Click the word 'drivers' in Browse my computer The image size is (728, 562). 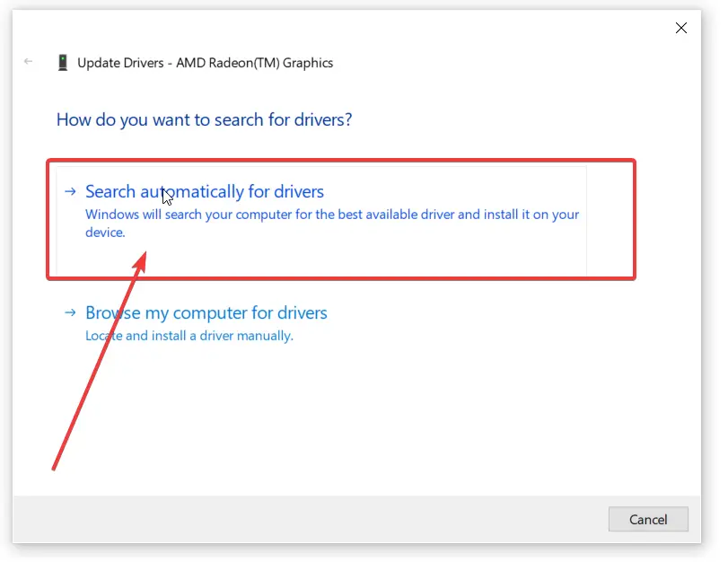tap(303, 312)
